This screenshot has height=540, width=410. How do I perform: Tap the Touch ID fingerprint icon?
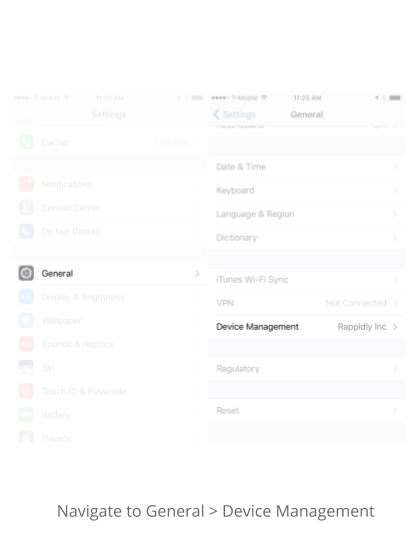click(26, 391)
